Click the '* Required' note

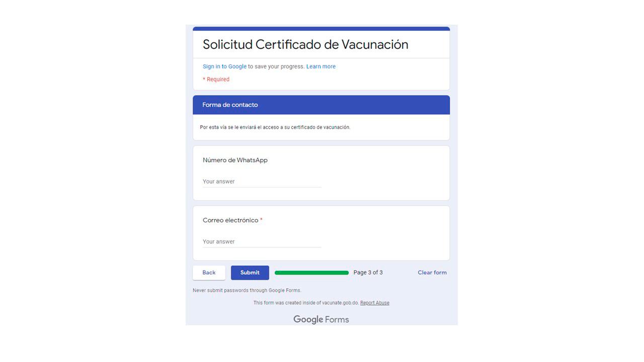coord(216,79)
